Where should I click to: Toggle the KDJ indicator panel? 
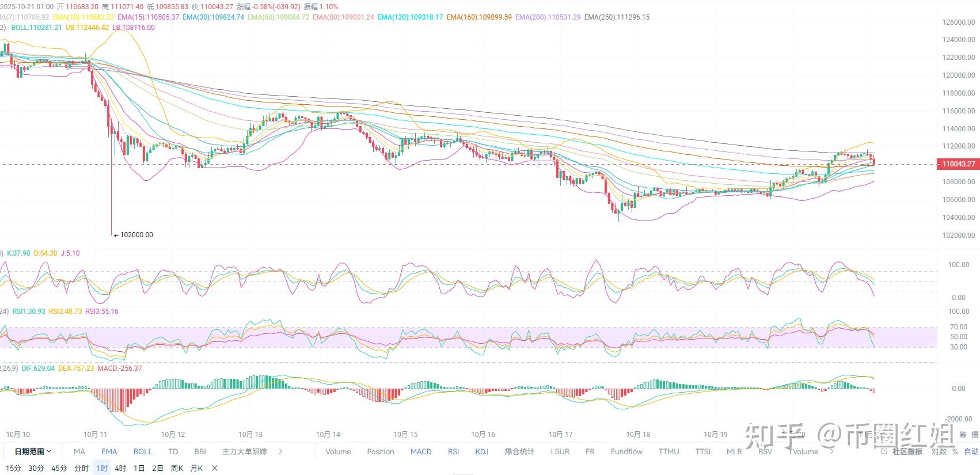(x=482, y=451)
